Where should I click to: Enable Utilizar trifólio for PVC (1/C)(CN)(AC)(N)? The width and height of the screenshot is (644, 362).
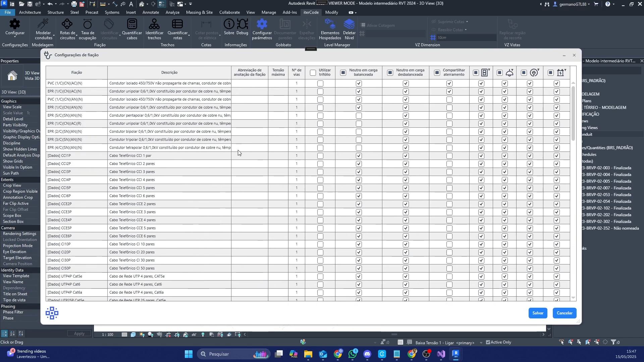coord(320,83)
